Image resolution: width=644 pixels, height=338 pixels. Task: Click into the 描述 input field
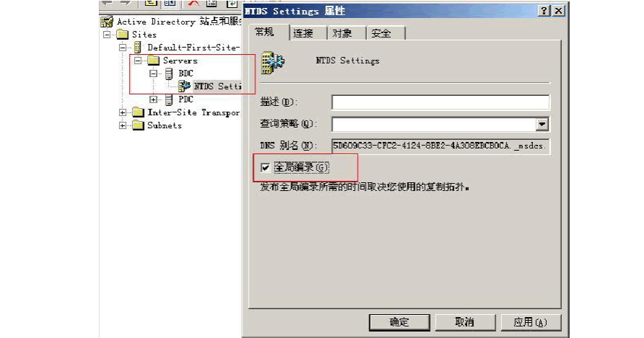441,102
